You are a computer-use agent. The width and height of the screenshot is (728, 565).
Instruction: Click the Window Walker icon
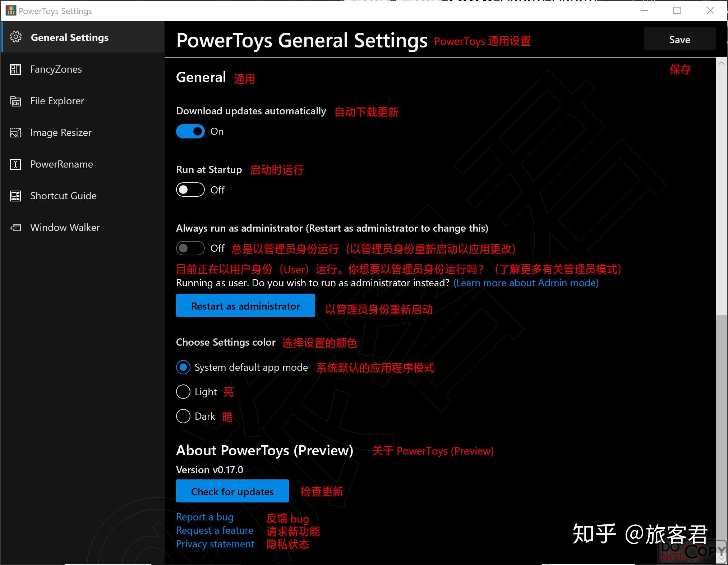[x=15, y=227]
